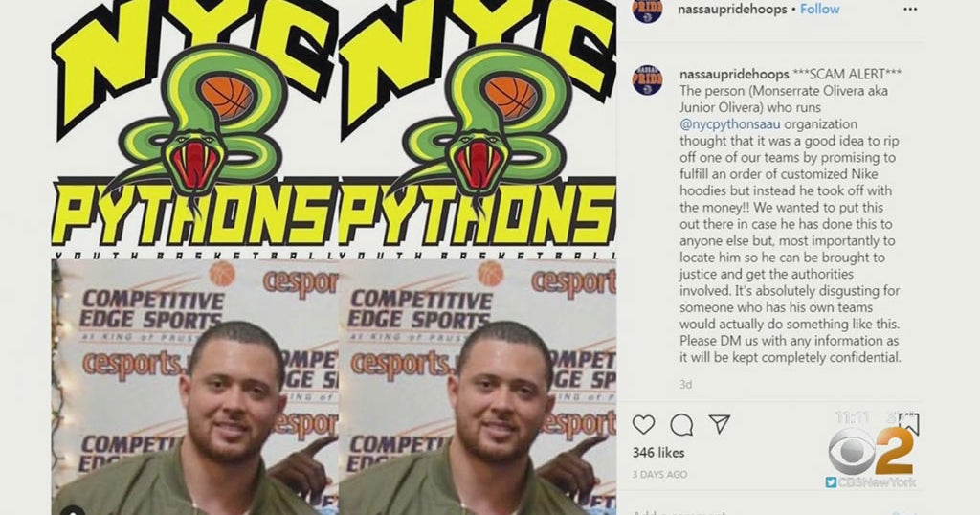Open the three-dot more options menu
Screen dimensions: 980x515
[911, 10]
